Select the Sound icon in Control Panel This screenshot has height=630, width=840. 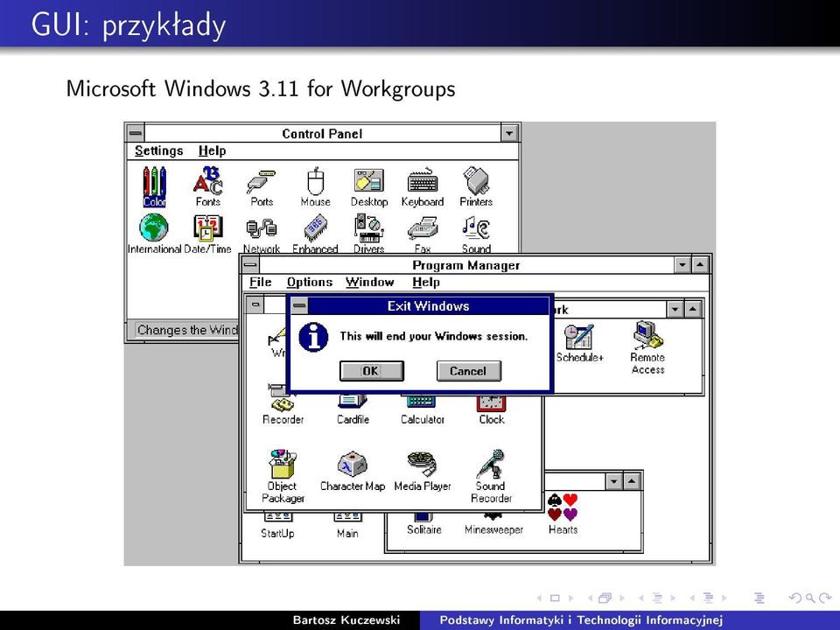point(476,234)
